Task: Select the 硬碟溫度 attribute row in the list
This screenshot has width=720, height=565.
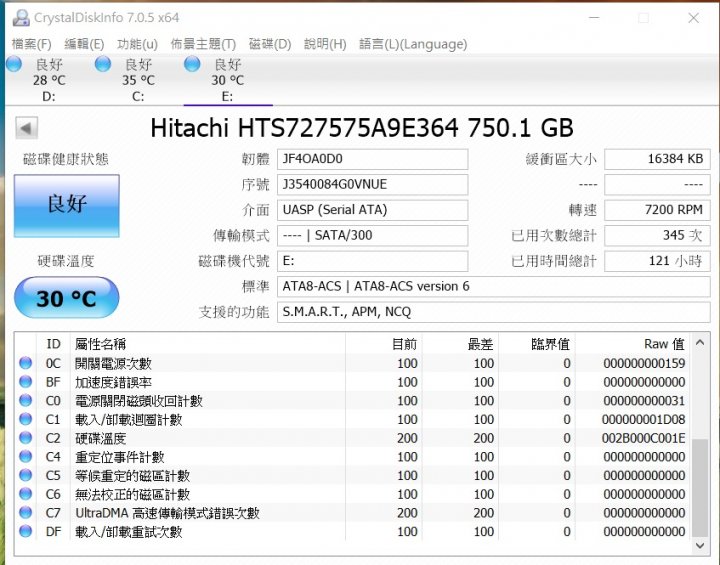Action: 353,438
